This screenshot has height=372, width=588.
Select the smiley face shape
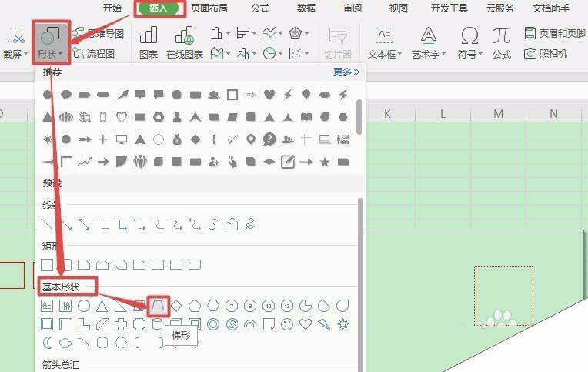pos(287,324)
